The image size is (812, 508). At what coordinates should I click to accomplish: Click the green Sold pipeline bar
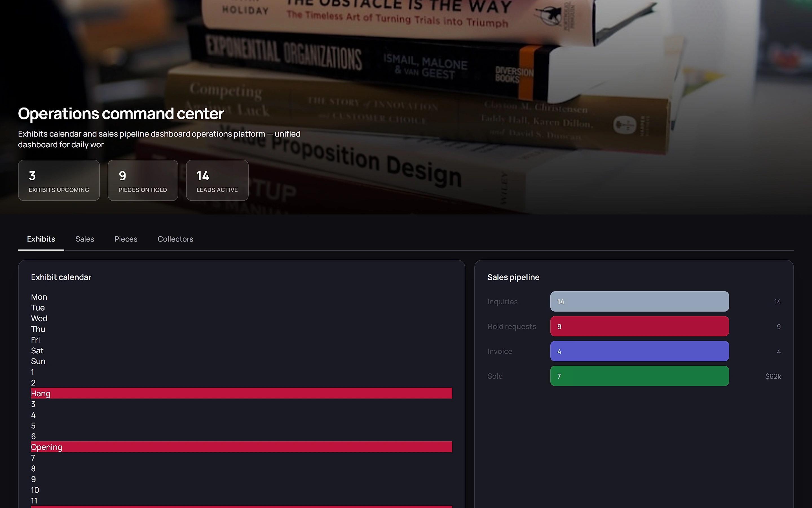click(x=639, y=376)
